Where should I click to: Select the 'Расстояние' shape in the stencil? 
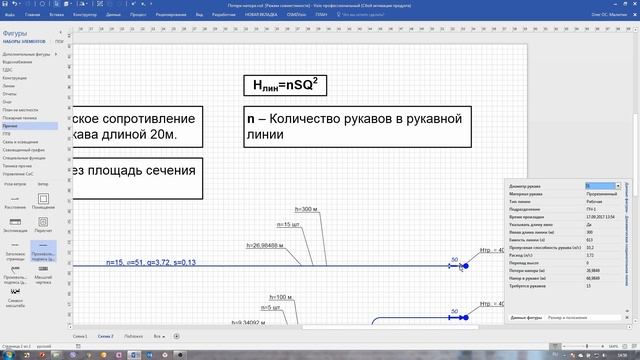[15, 202]
